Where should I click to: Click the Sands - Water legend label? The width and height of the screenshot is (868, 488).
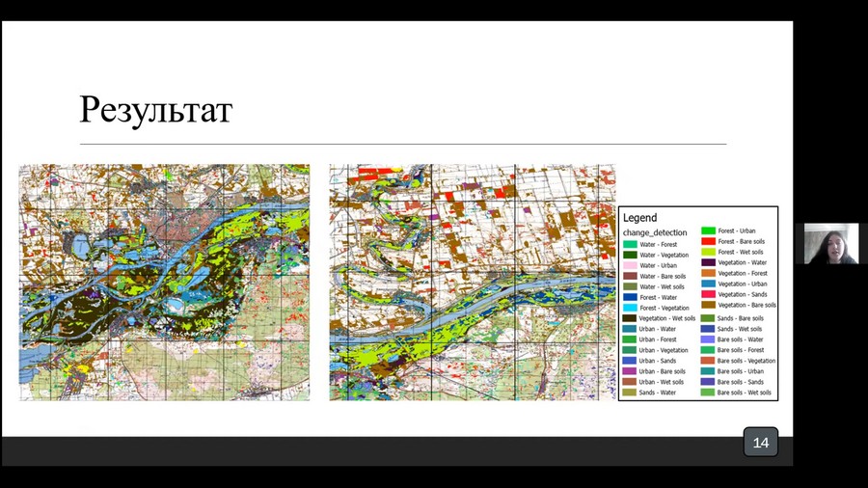[657, 393]
